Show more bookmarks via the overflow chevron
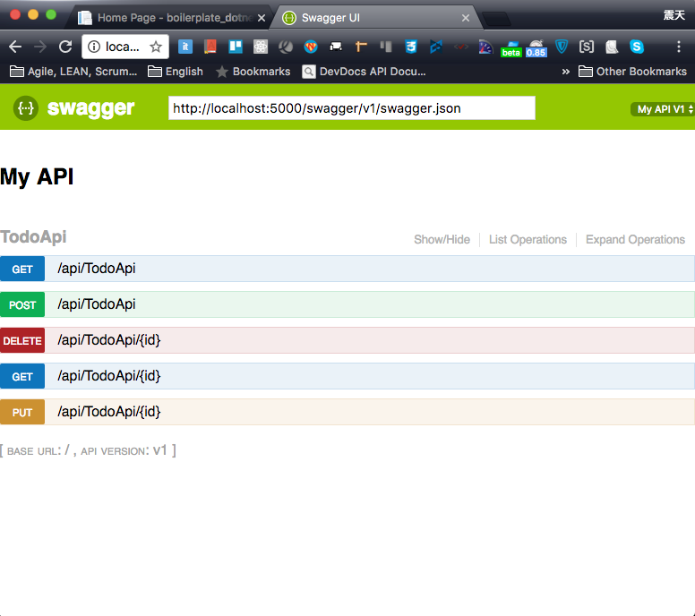The height and width of the screenshot is (616, 695). pyautogui.click(x=565, y=72)
